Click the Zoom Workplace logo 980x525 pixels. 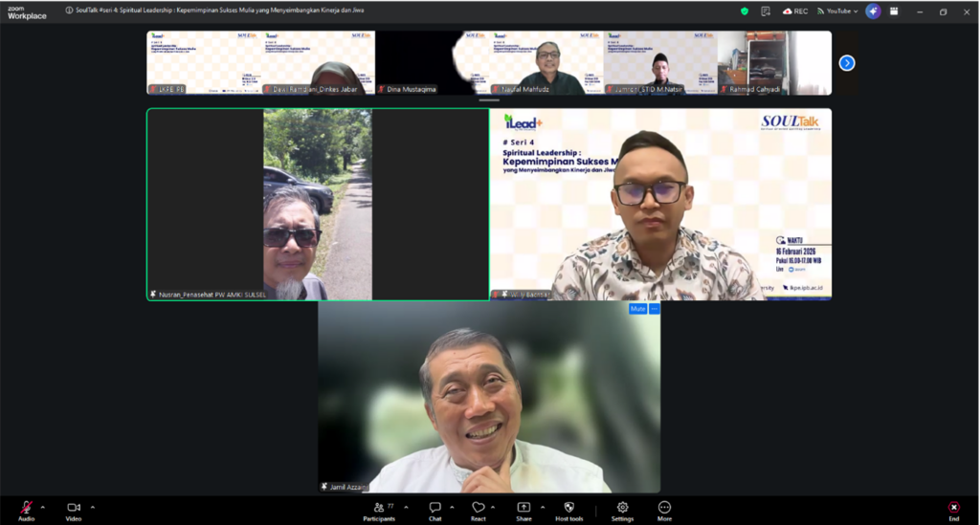(27, 13)
